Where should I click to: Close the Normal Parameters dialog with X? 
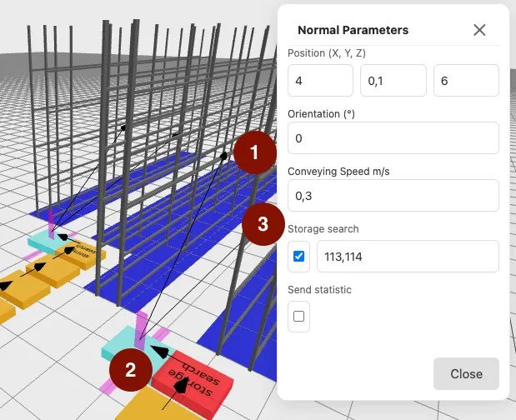[x=479, y=30]
